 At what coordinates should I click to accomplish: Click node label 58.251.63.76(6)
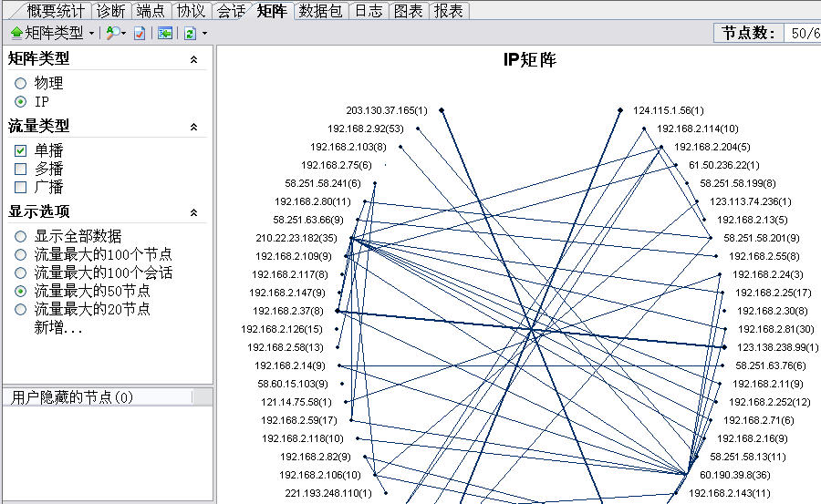771,365
